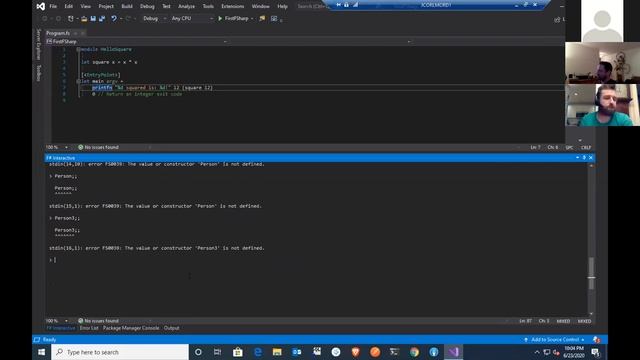The width and height of the screenshot is (640, 360).
Task: Click the Open File folder icon
Action: pyautogui.click(x=84, y=18)
